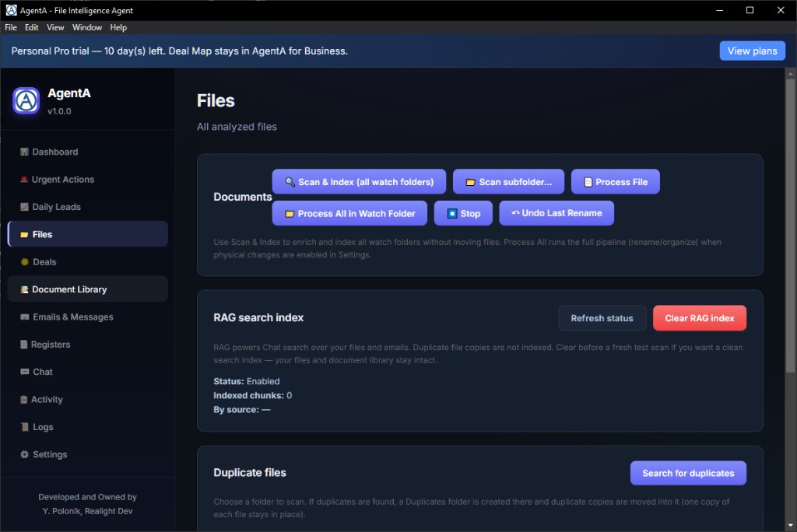
Task: Click the folder icon on Process All
Action: pyautogui.click(x=290, y=214)
